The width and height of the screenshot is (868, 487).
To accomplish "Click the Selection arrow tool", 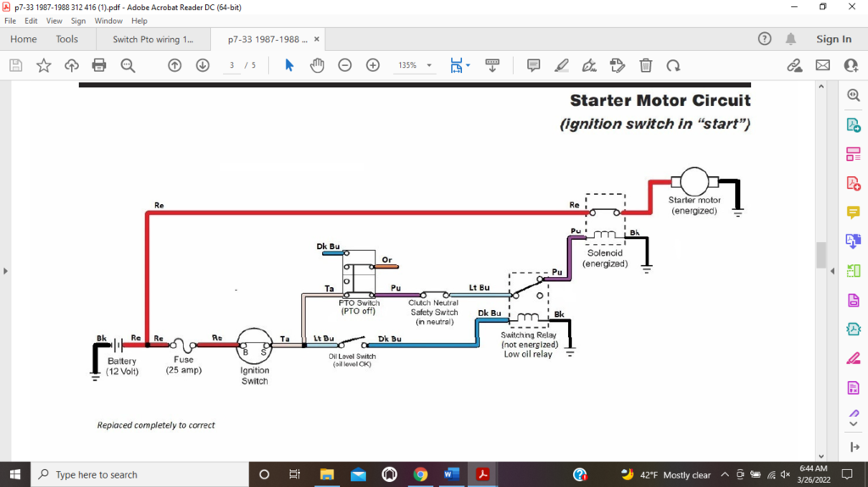I will 289,65.
